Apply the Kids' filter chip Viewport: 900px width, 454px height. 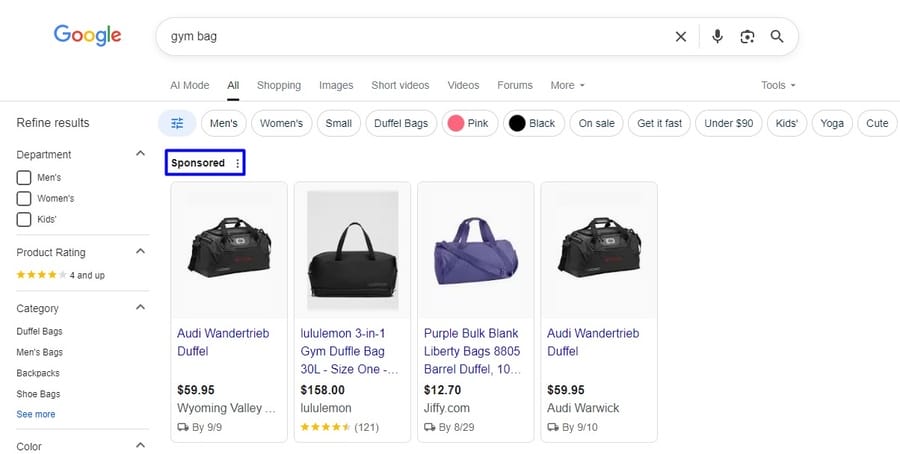pyautogui.click(x=787, y=123)
